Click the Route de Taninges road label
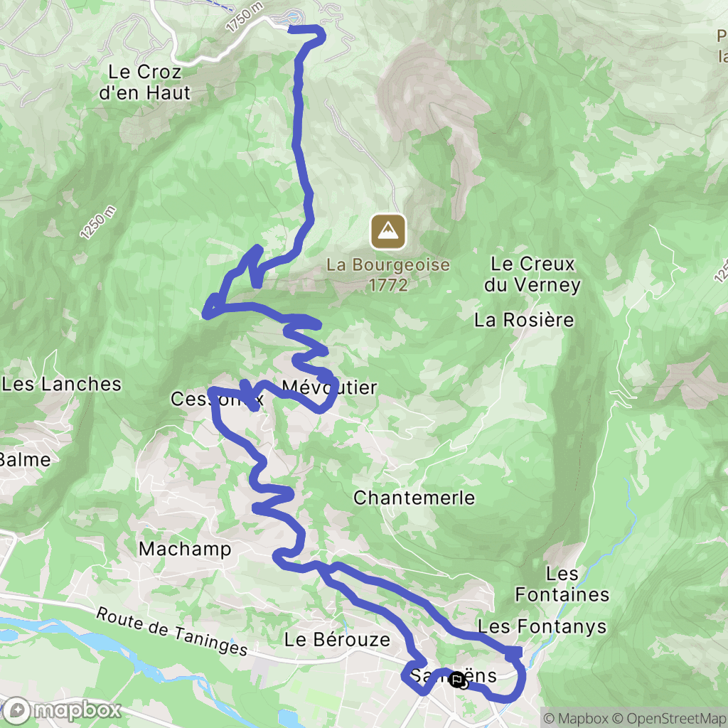Viewport: 728px width, 728px height. tap(172, 631)
